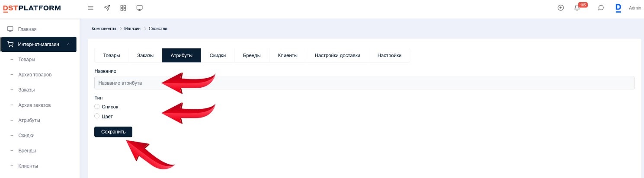The width and height of the screenshot is (644, 178).
Task: Click the plus circle icon
Action: [x=561, y=8]
